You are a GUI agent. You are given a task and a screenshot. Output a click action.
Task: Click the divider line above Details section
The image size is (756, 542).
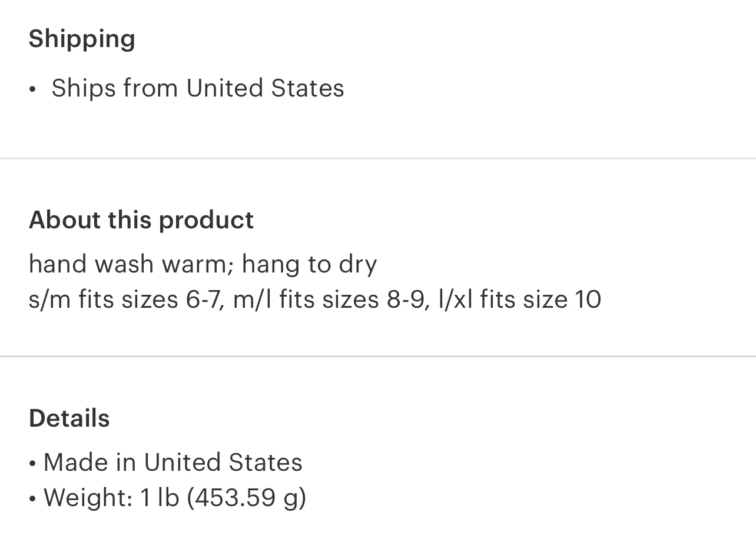click(378, 356)
